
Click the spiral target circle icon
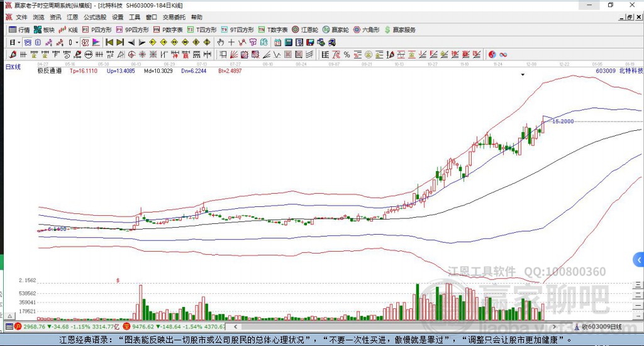[x=131, y=55]
